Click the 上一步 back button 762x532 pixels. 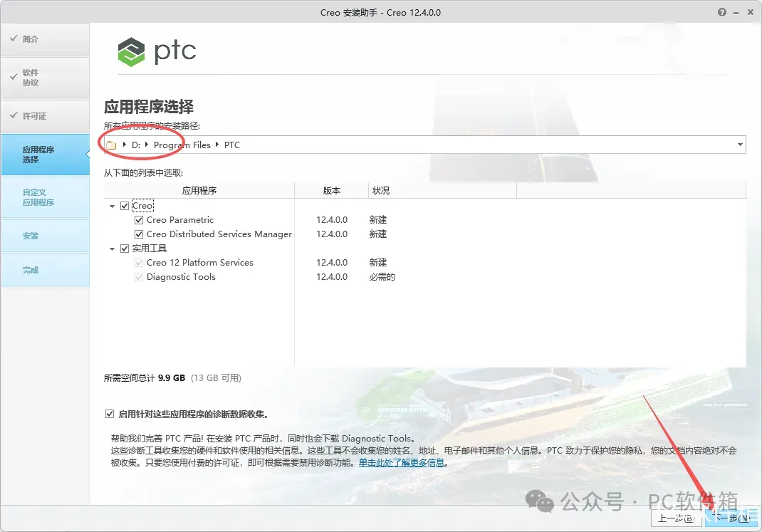point(676,518)
